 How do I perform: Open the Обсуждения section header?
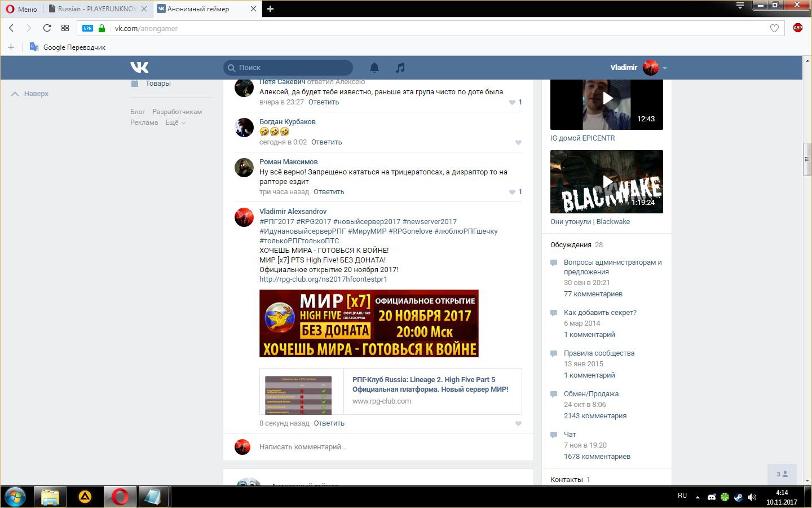[x=571, y=245]
